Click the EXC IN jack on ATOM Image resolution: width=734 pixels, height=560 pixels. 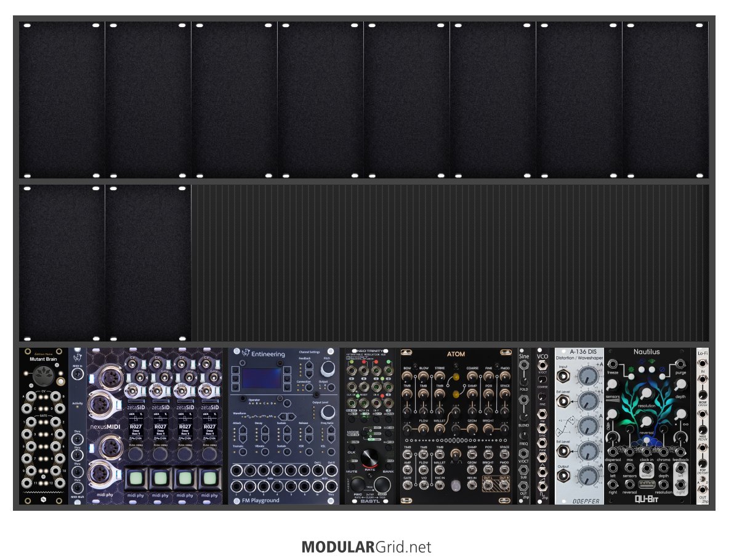point(440,485)
